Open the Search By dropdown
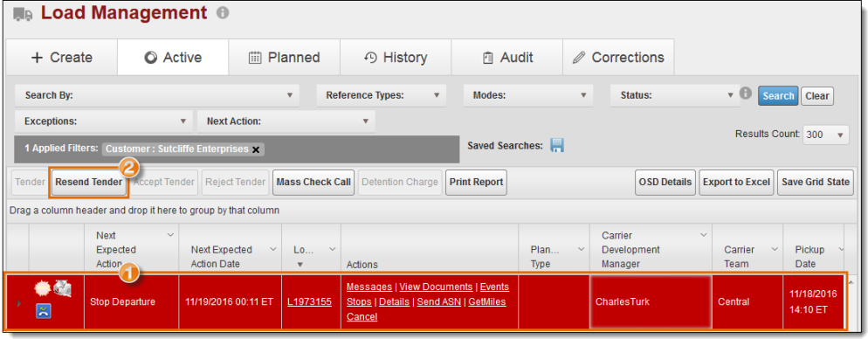 click(156, 95)
